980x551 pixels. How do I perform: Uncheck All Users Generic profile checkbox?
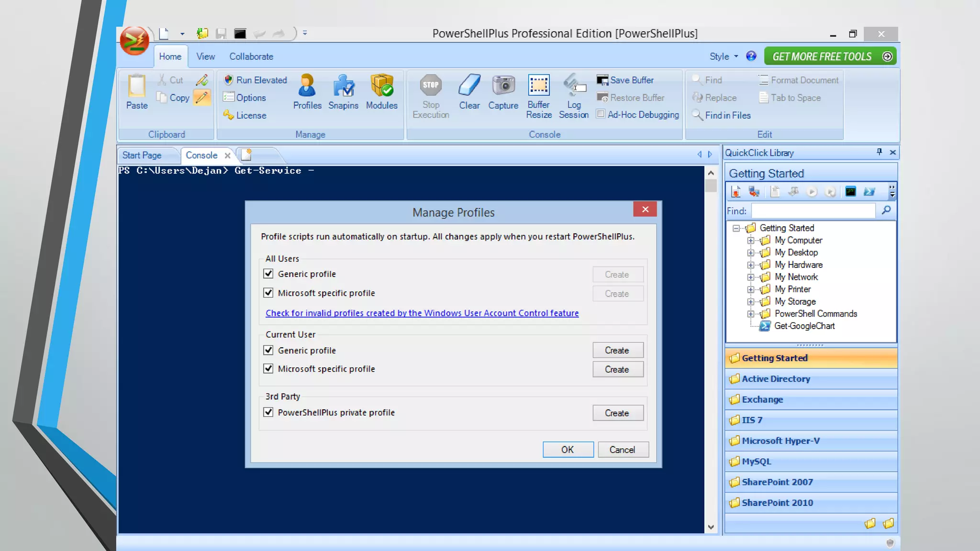[x=268, y=274]
